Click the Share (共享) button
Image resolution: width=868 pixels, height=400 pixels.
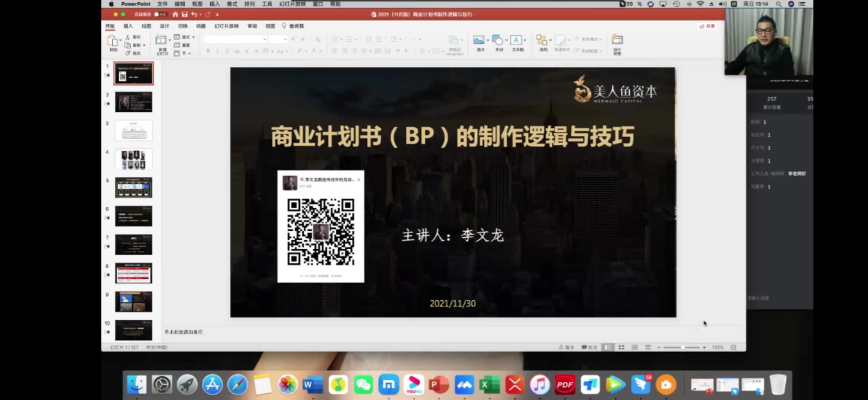[x=707, y=26]
